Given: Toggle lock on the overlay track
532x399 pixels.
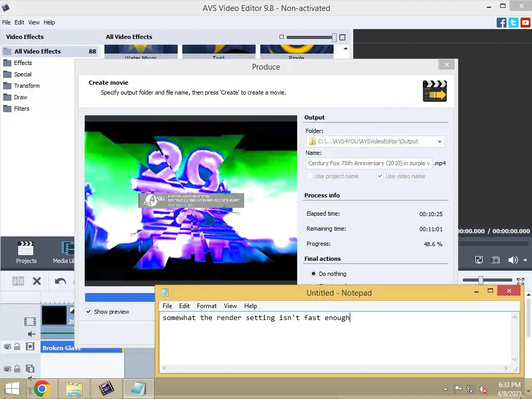Looking at the screenshot, I should (x=17, y=368).
